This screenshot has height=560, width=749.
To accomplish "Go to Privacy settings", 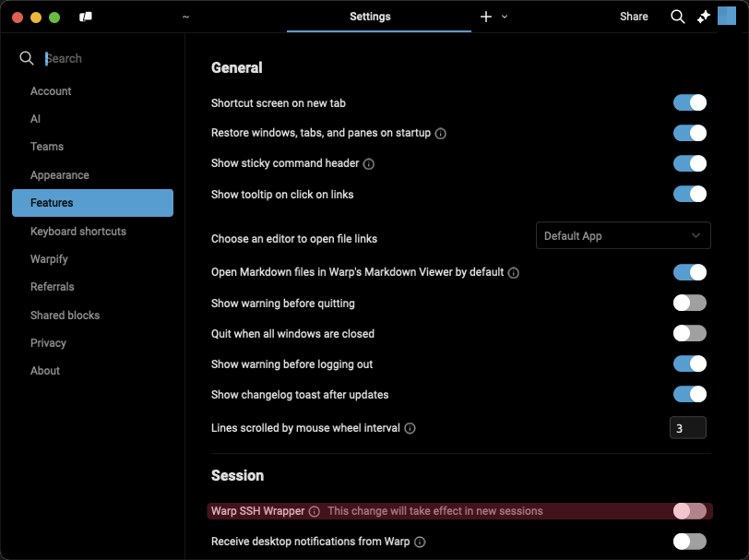I will 48,343.
